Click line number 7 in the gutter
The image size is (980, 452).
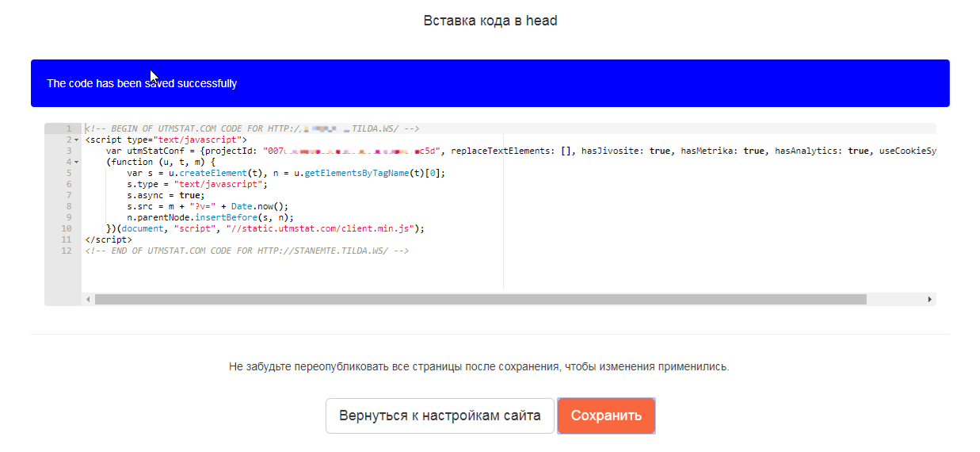click(x=68, y=195)
